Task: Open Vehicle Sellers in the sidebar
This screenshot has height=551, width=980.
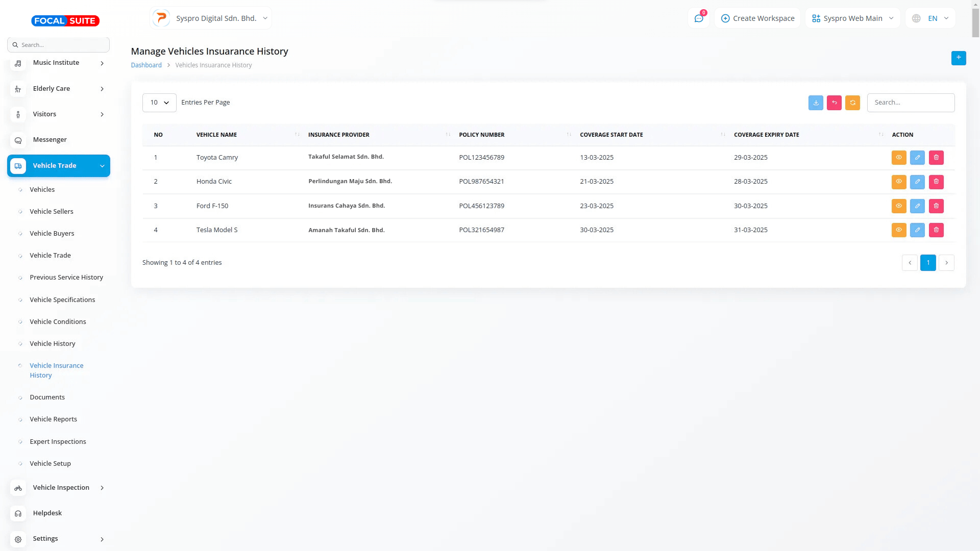Action: 51,211
